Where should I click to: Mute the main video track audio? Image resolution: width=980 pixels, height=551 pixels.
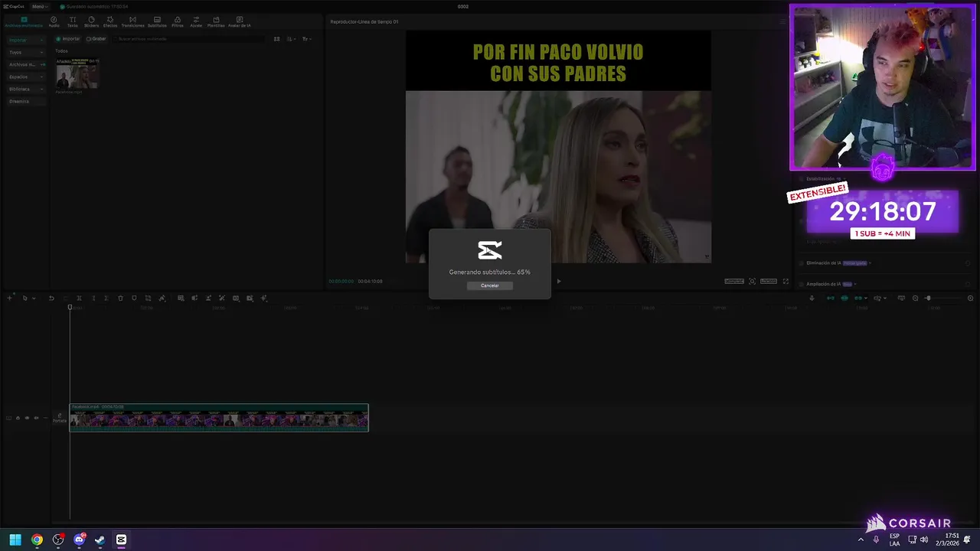point(36,418)
